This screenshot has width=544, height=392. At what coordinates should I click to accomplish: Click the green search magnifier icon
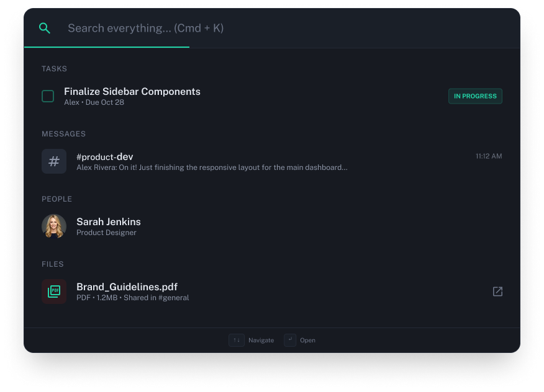pyautogui.click(x=45, y=28)
